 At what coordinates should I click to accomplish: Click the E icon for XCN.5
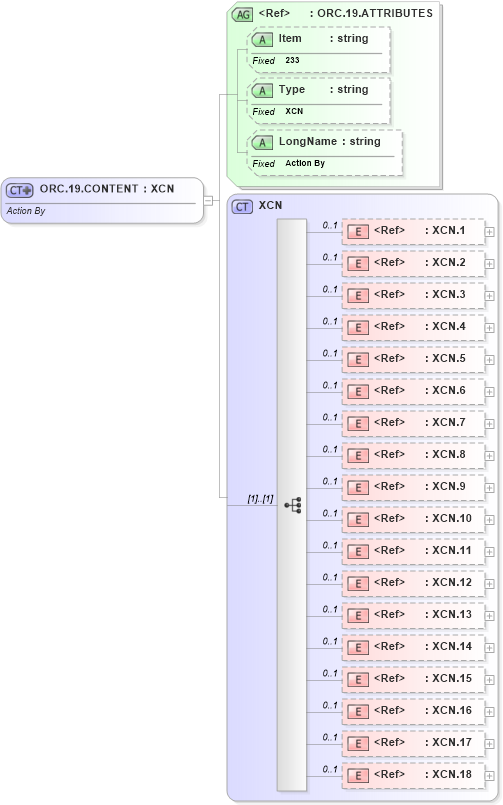coord(358,359)
